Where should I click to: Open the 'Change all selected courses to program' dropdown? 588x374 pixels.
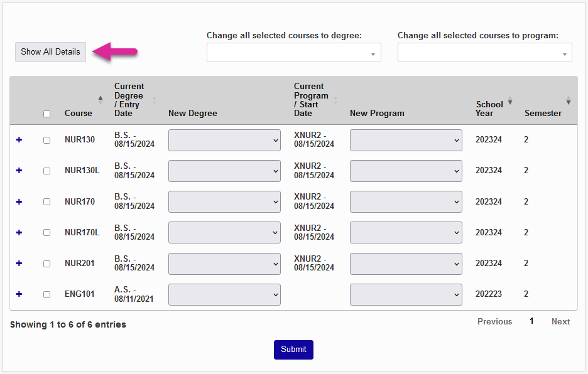click(x=484, y=52)
